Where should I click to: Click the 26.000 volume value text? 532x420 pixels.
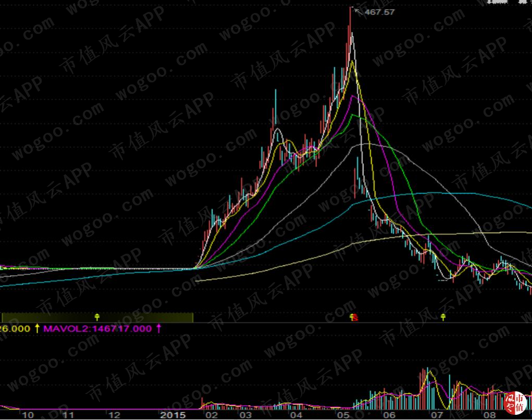pyautogui.click(x=15, y=328)
